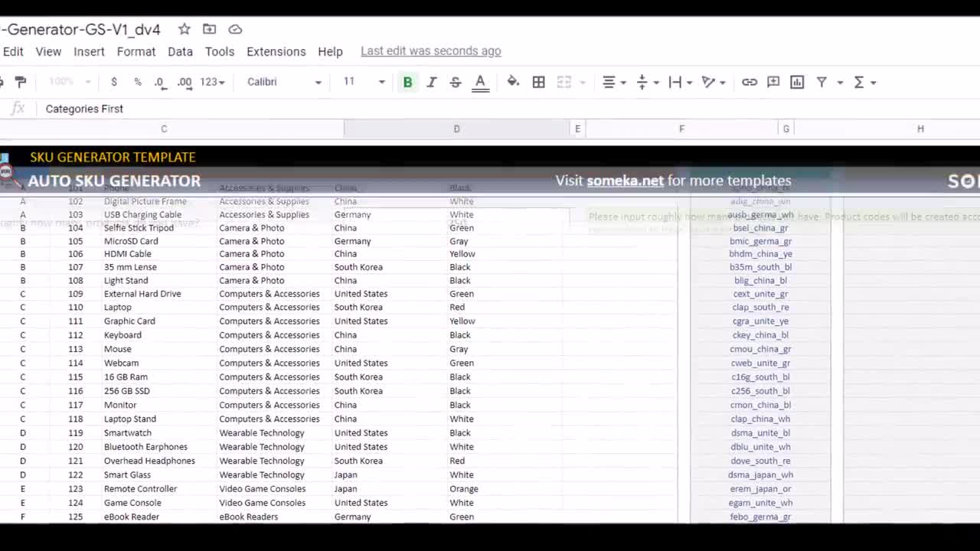Viewport: 980px width, 551px height.
Task: Create a filter icon
Action: tap(822, 82)
